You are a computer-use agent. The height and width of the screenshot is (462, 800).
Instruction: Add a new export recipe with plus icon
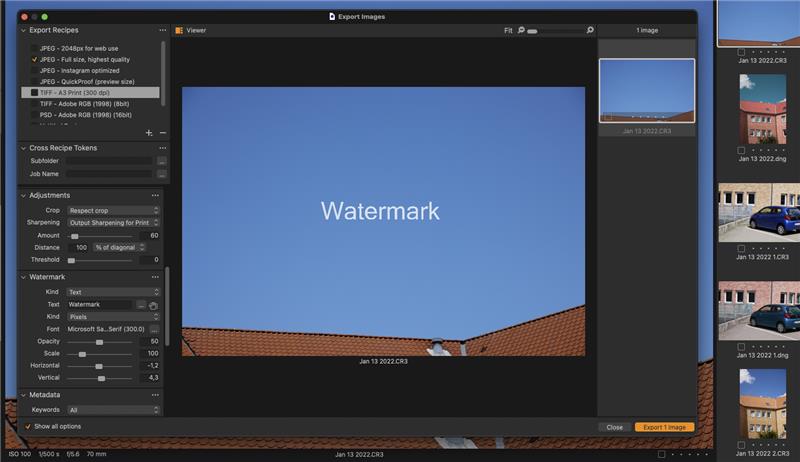point(148,133)
